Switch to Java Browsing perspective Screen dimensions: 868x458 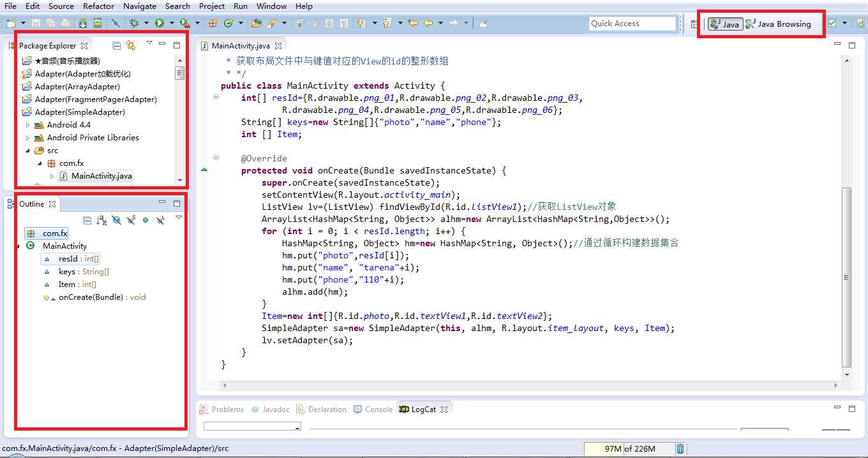778,24
